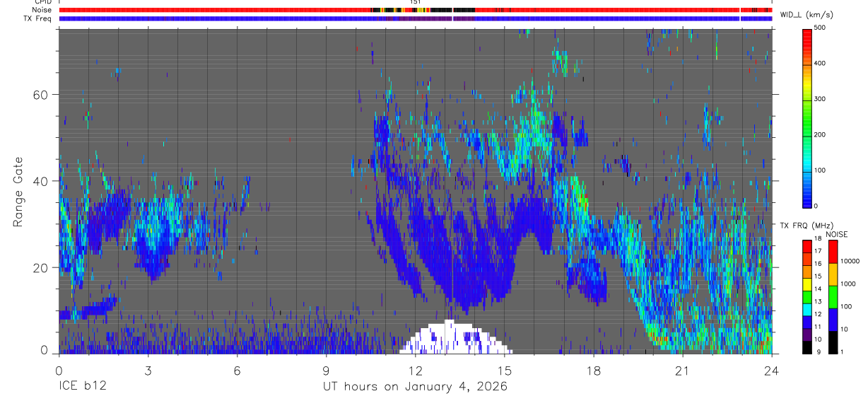The width and height of the screenshot is (868, 401).
Task: Click the green swatch of the TX FRQ legend
Action: tap(807, 297)
